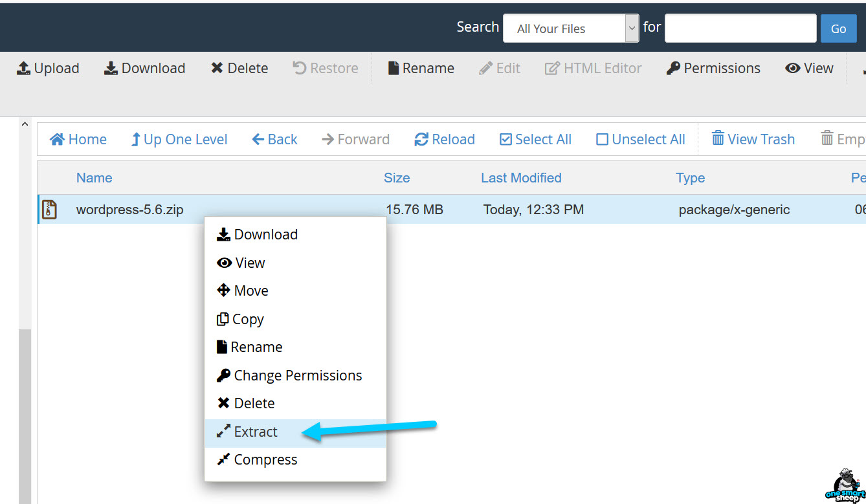Sort by Last Modified column
This screenshot has width=866, height=504.
coord(521,178)
